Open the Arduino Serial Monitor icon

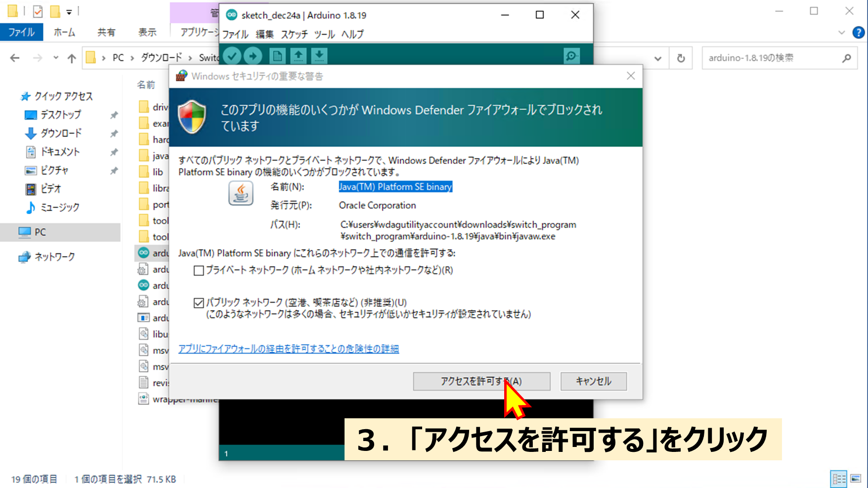(571, 56)
